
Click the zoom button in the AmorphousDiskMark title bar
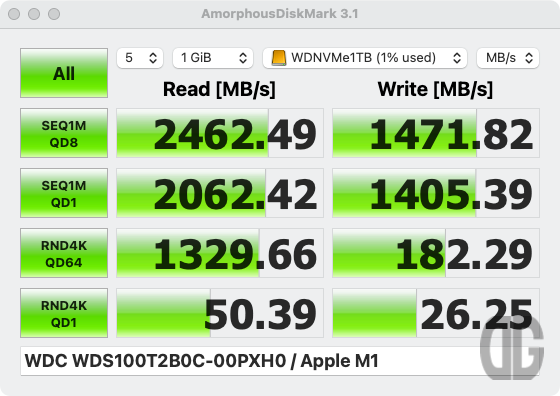tap(54, 14)
